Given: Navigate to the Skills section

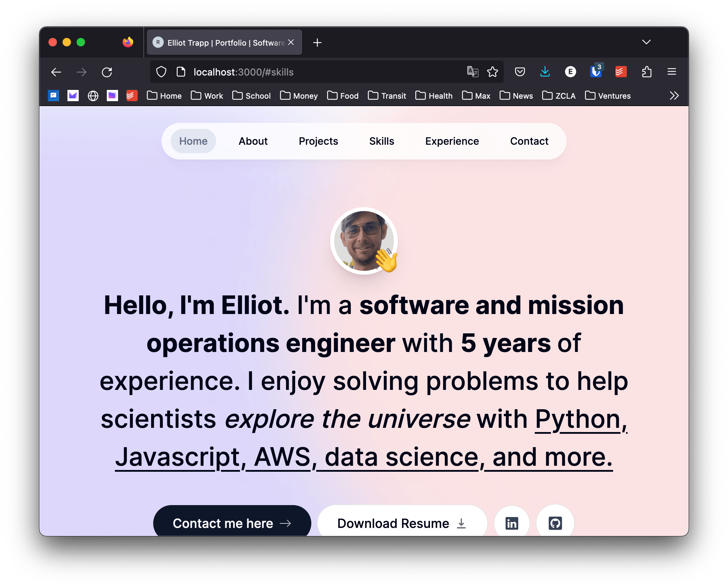Looking at the screenshot, I should pyautogui.click(x=381, y=141).
